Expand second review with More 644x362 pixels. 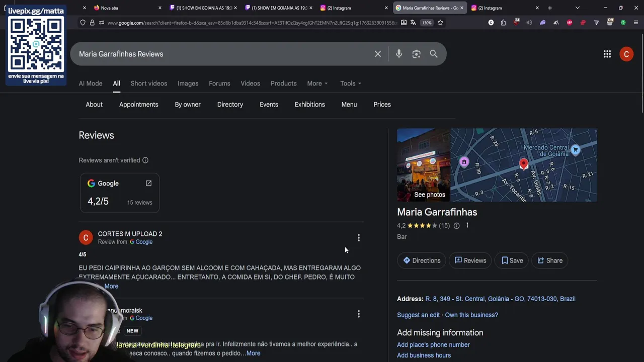[253, 353]
